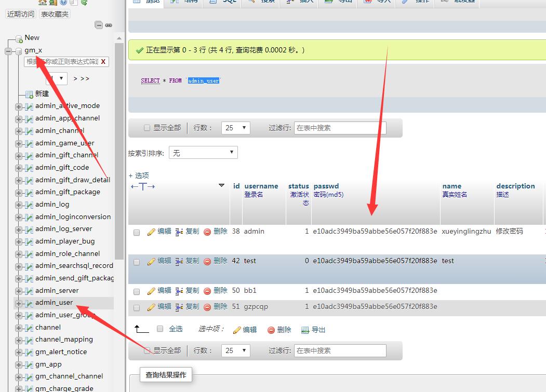Click the top 过滤行 table search field
This screenshot has width=546, height=392.
(340, 128)
